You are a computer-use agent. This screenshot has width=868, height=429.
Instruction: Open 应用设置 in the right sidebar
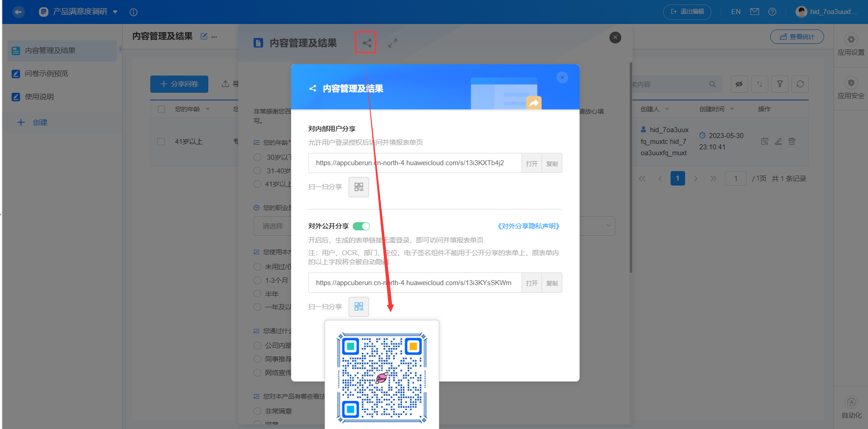point(851,45)
